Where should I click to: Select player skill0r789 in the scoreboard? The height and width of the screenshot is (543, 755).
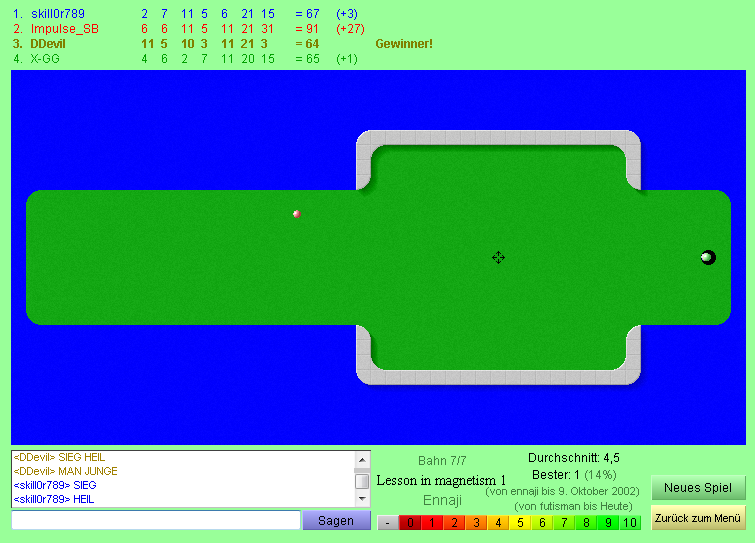pos(57,14)
